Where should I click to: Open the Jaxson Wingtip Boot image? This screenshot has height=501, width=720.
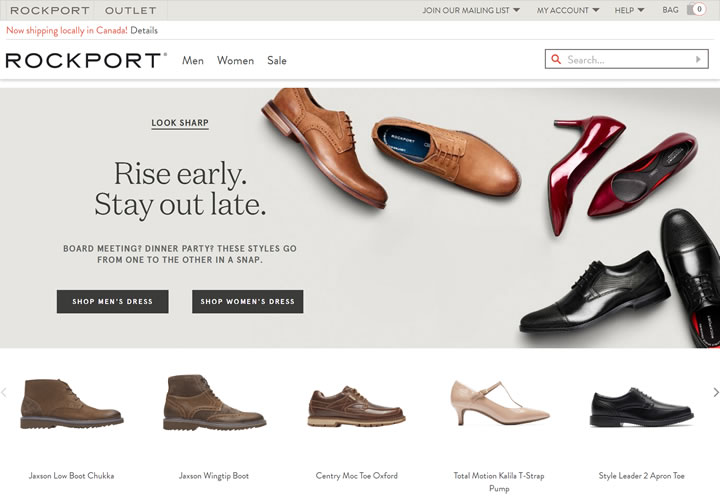[x=214, y=403]
